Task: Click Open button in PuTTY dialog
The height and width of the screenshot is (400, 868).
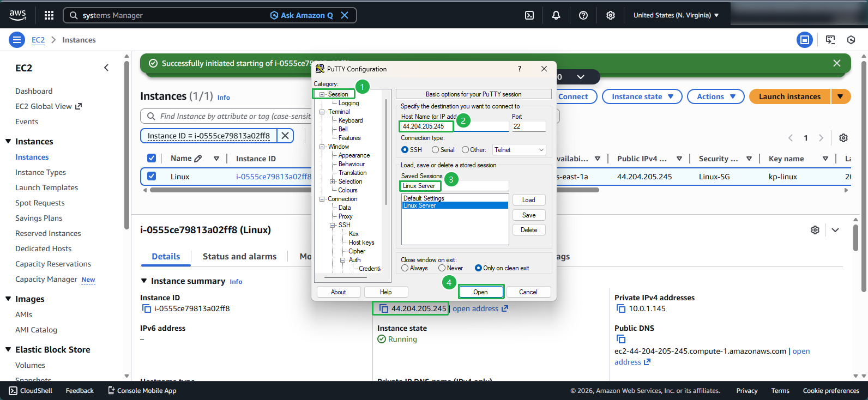Action: pyautogui.click(x=480, y=292)
